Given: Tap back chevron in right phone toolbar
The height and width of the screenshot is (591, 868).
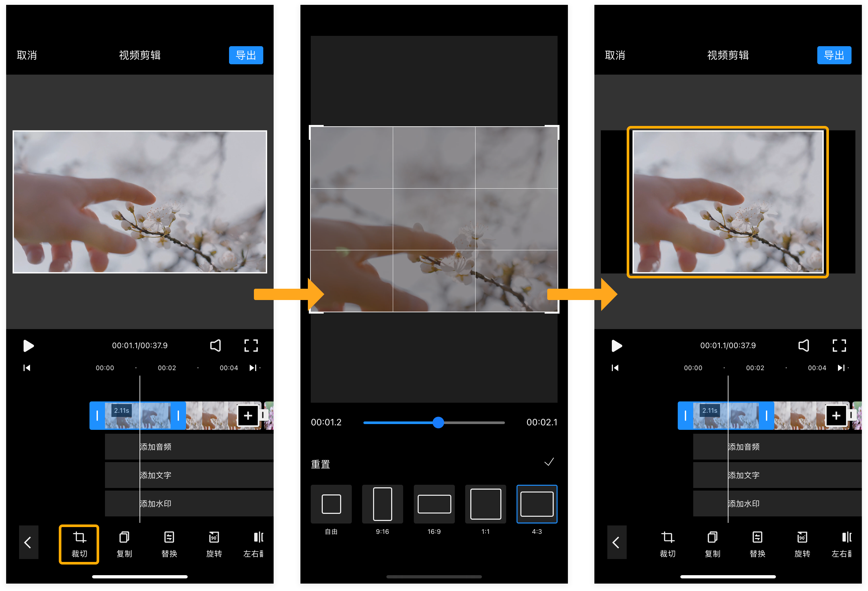Looking at the screenshot, I should pos(617,542).
